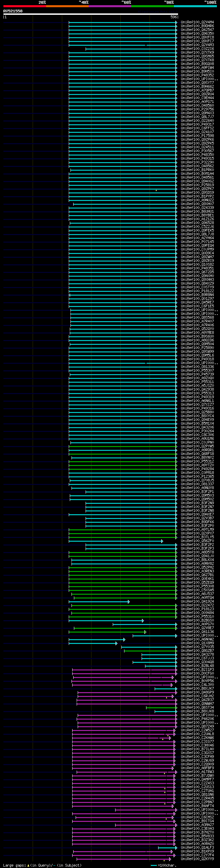Click the purple ~60% identity legend color
Screen dimensions: 220x868
point(110,6)
